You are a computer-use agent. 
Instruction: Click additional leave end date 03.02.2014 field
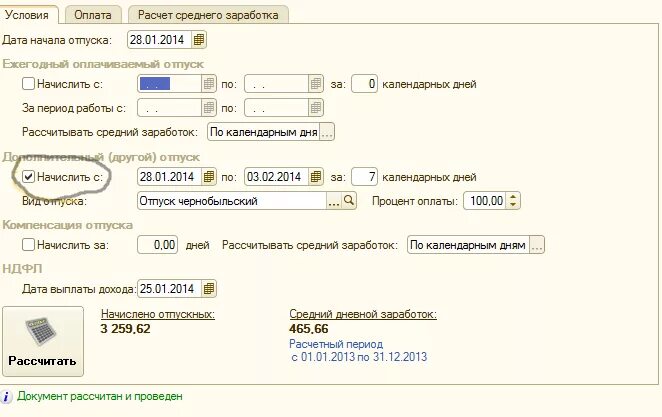(x=277, y=177)
